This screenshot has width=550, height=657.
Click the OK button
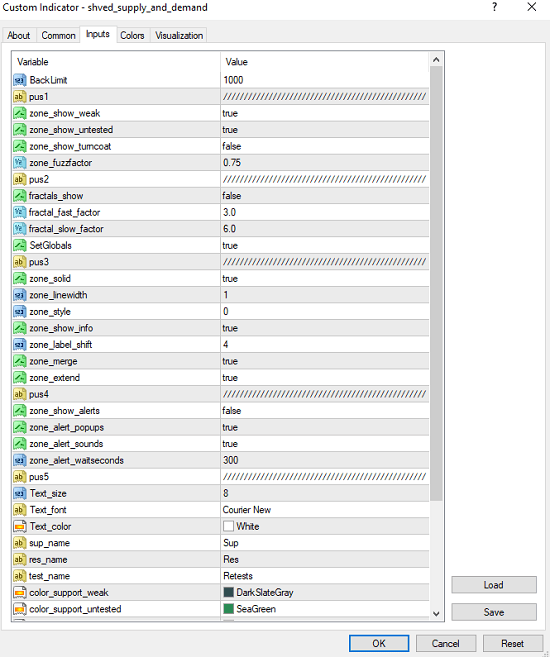point(379,643)
